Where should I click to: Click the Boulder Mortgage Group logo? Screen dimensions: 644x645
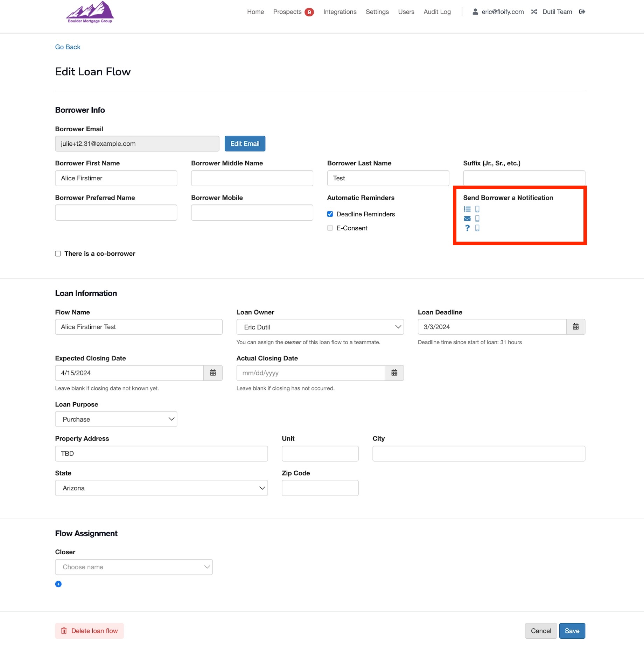pos(90,13)
